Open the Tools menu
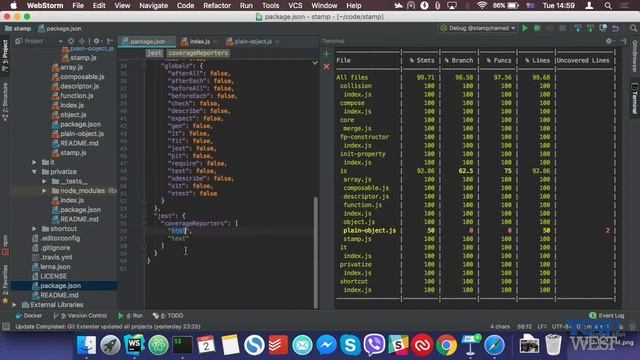The height and width of the screenshot is (360, 640). tap(270, 5)
